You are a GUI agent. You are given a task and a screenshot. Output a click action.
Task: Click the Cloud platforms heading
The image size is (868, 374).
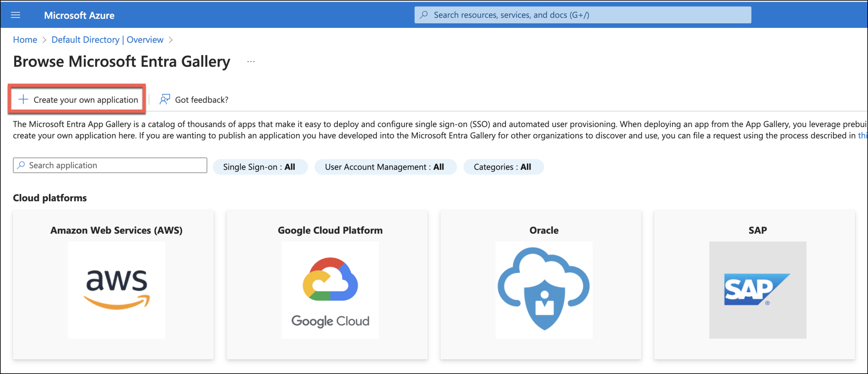coord(50,198)
